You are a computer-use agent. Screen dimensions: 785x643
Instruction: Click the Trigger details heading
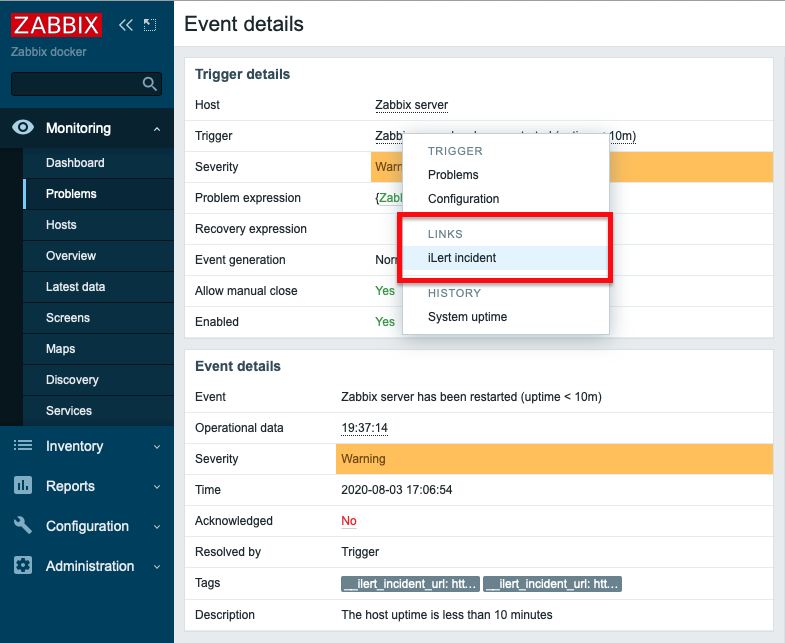[242, 75]
